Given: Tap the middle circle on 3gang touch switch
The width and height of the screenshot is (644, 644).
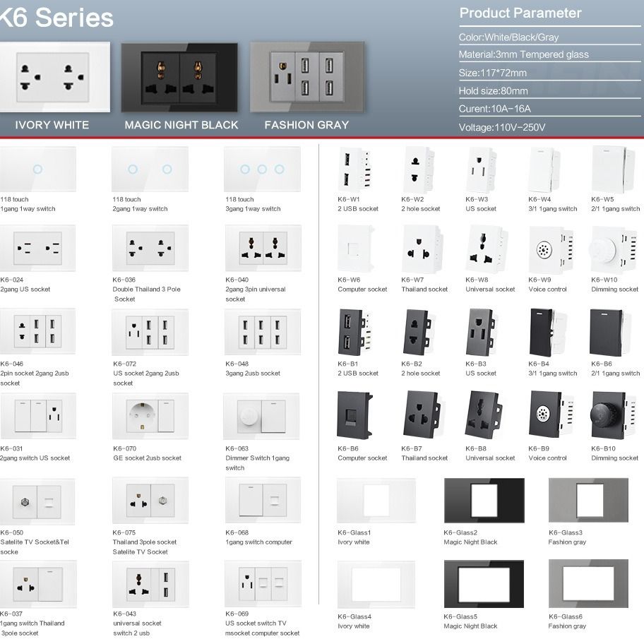Looking at the screenshot, I should click(x=262, y=169).
